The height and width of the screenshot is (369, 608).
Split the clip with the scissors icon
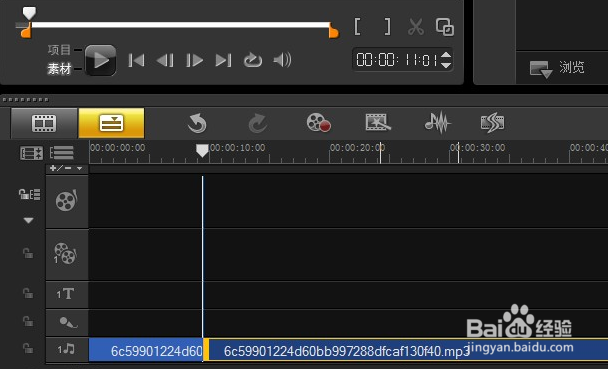coord(416,27)
